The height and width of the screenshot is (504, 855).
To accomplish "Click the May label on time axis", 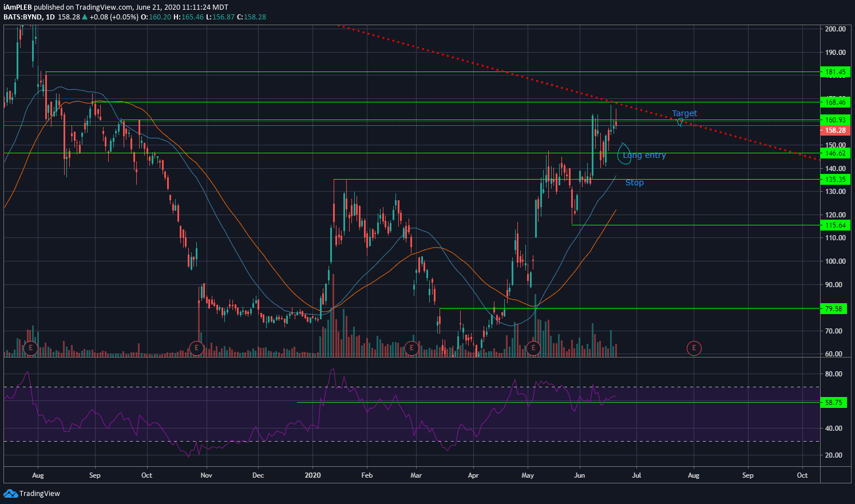I will pyautogui.click(x=528, y=475).
